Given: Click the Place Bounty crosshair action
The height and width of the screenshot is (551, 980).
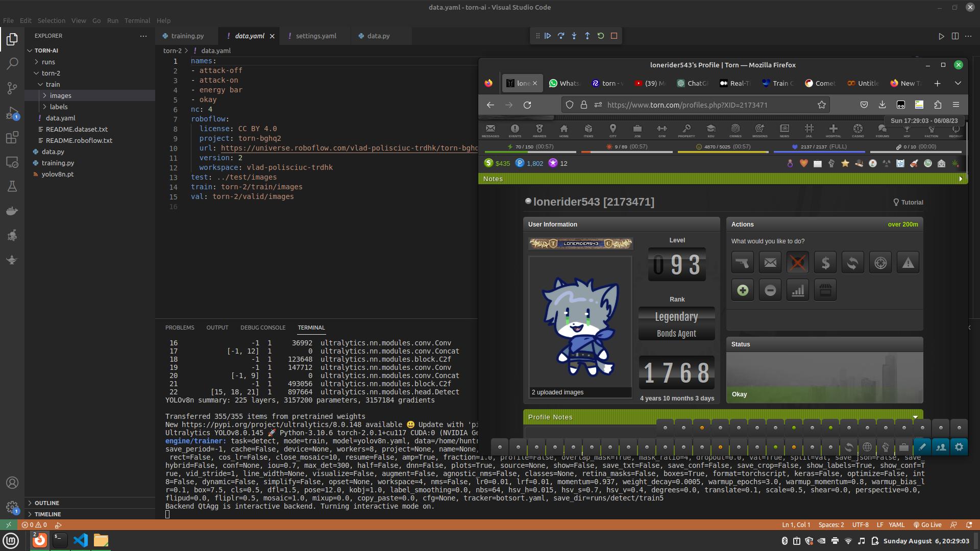Looking at the screenshot, I should pyautogui.click(x=880, y=263).
